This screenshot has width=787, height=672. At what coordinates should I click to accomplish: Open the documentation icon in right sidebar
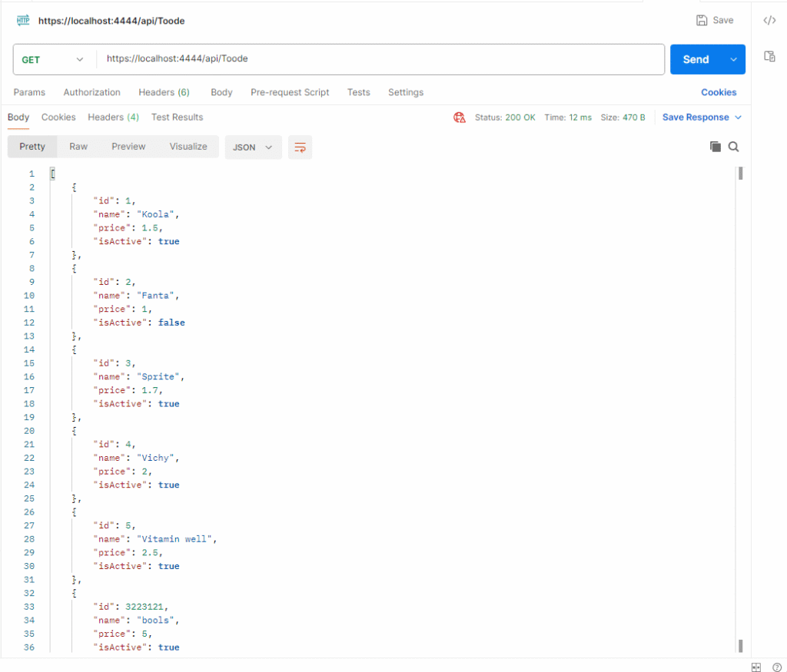[x=769, y=56]
